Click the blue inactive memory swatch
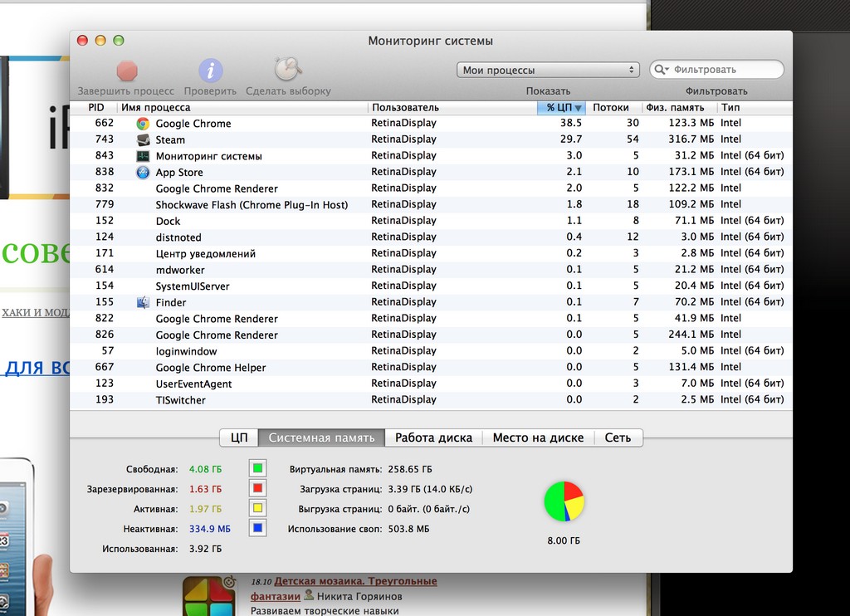850x616 pixels. pyautogui.click(x=257, y=528)
